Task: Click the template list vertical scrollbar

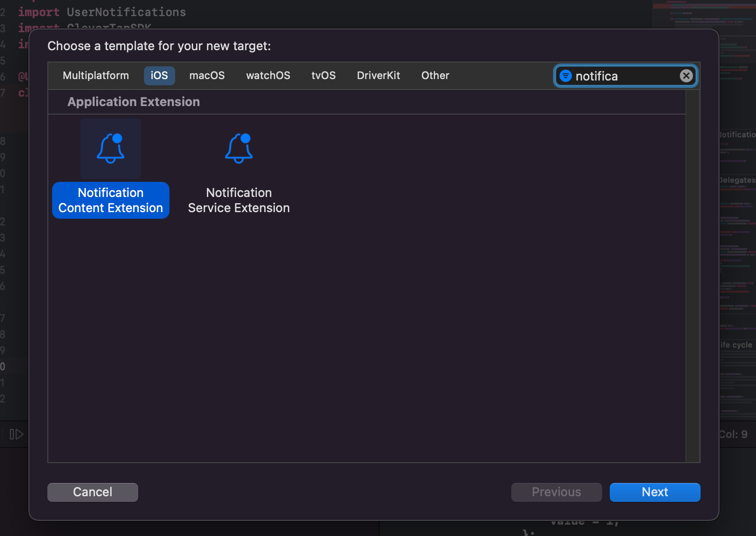Action: [693, 276]
